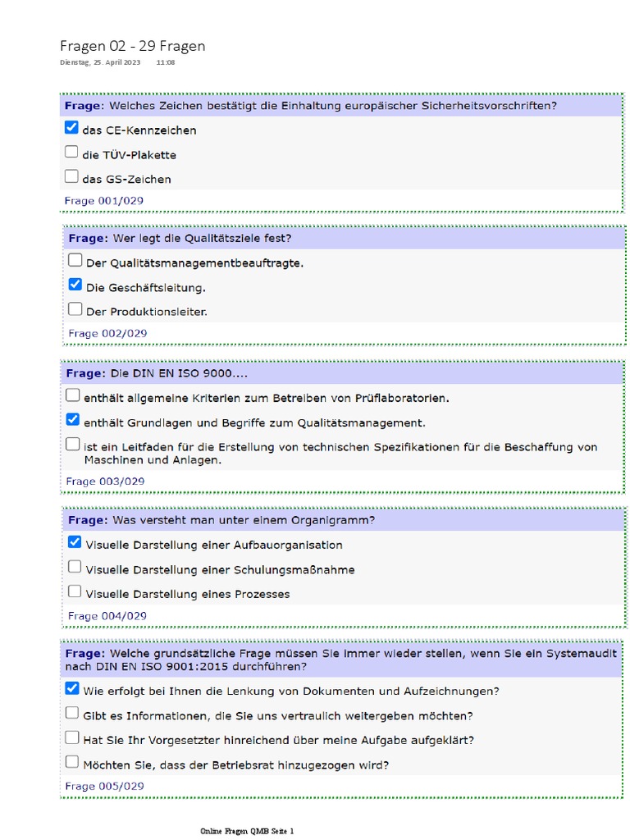
Task: Select the 'Betriebsrat hinzugezogen' checkbox
Action: (72, 763)
